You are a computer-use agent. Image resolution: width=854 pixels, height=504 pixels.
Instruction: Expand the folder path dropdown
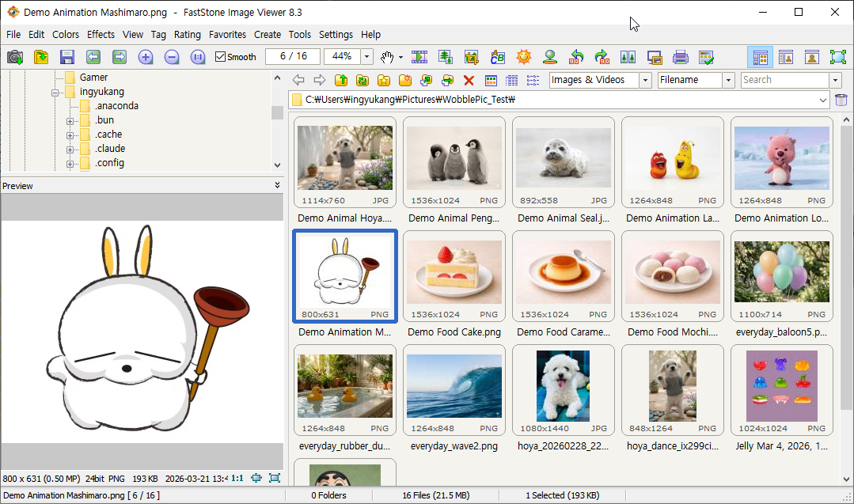pyautogui.click(x=822, y=100)
